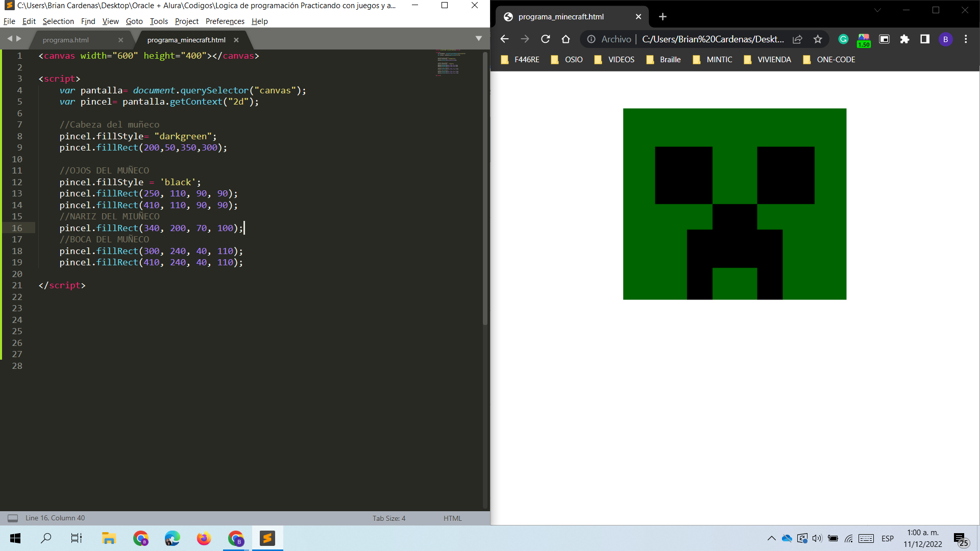Open the Project menu
The height and width of the screenshot is (551, 980).
point(186,21)
